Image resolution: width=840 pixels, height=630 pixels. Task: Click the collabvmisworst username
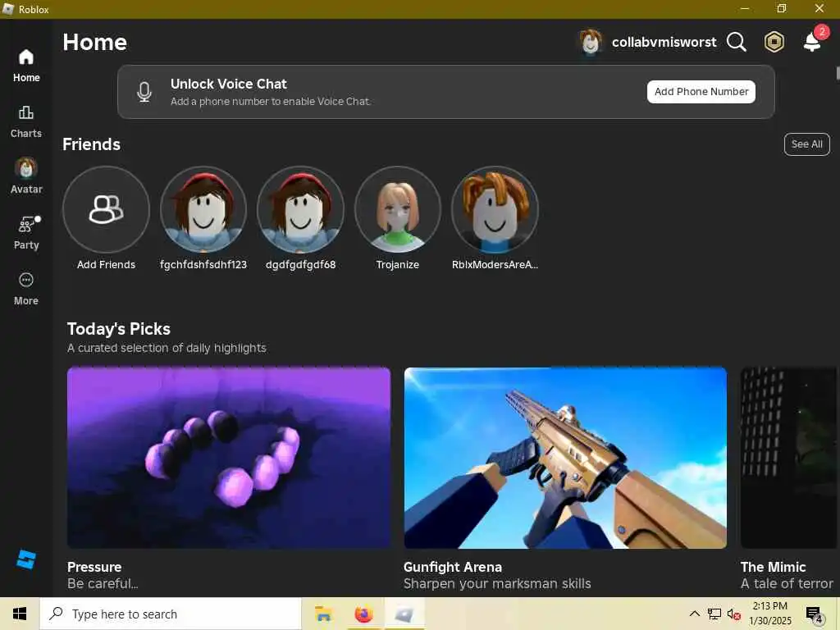tap(664, 42)
